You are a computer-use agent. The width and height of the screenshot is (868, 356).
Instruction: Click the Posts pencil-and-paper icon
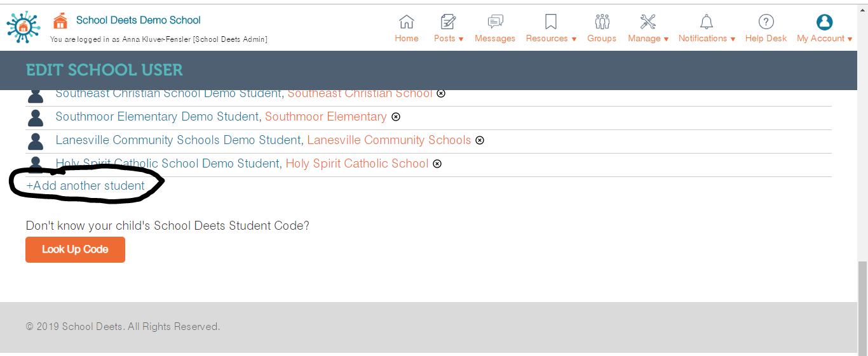(x=448, y=22)
